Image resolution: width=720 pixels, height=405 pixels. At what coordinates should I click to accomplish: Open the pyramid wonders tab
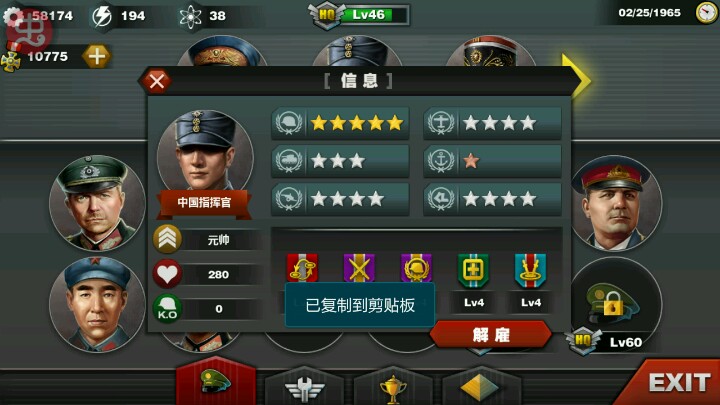481,387
